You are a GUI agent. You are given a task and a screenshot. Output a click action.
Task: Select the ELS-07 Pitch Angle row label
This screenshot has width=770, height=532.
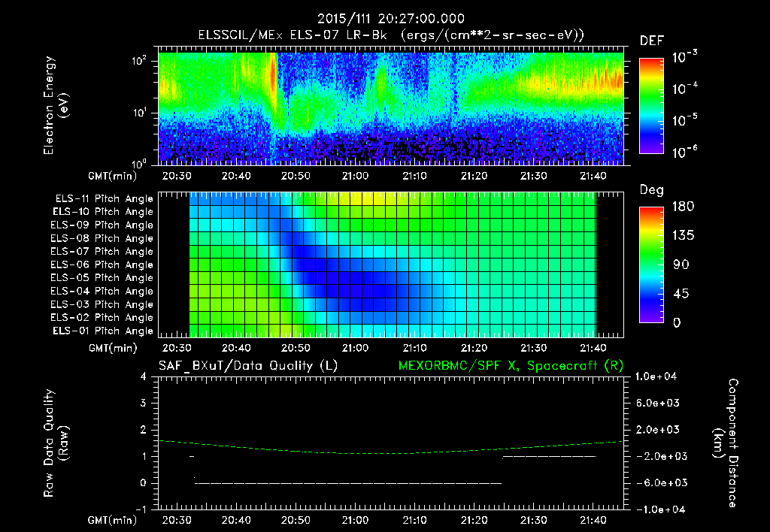click(102, 251)
